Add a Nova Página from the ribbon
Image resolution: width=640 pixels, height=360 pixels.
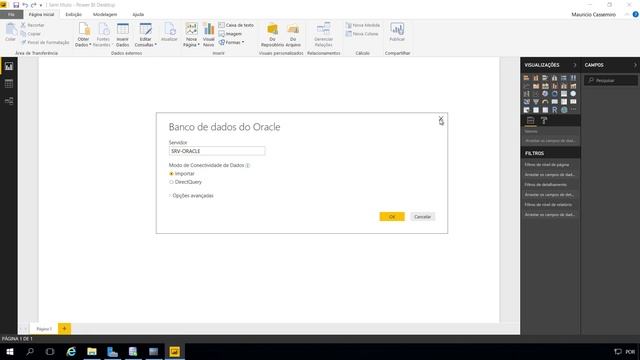click(x=191, y=35)
